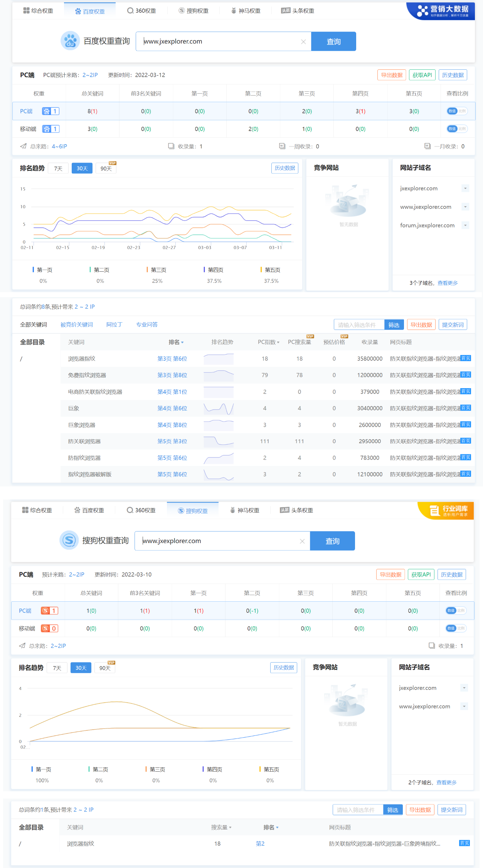Click the 收录量 icon in the Baidu section
The height and width of the screenshot is (868, 483).
coord(171,146)
